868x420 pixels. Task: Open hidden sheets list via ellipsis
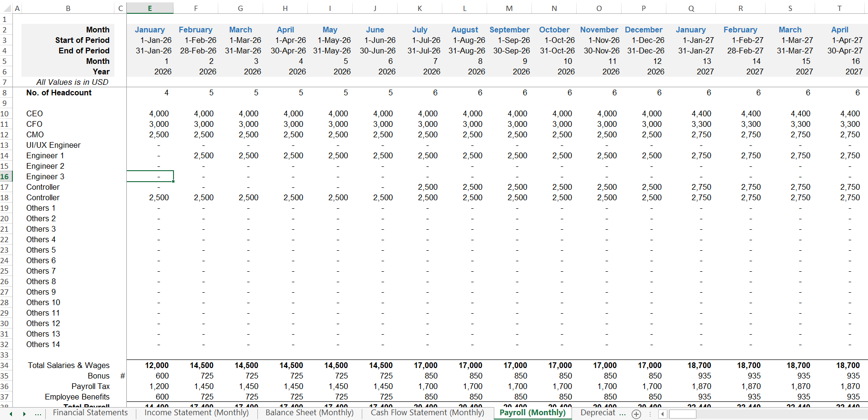tap(38, 414)
